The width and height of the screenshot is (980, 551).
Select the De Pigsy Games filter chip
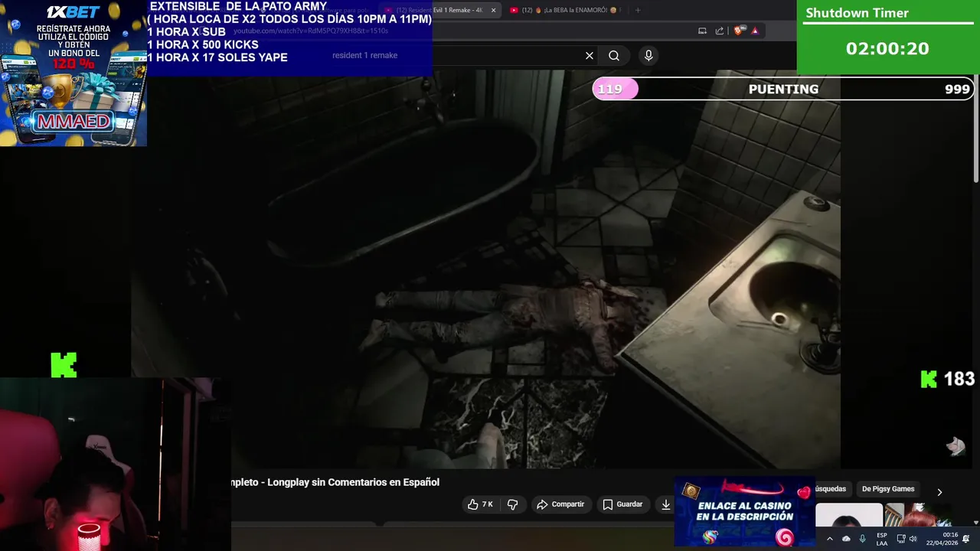888,489
